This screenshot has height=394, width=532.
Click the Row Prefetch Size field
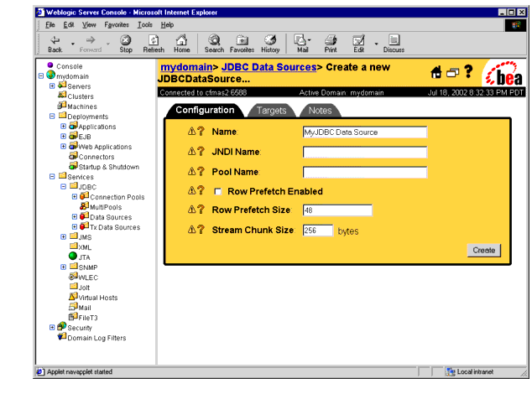(337, 210)
